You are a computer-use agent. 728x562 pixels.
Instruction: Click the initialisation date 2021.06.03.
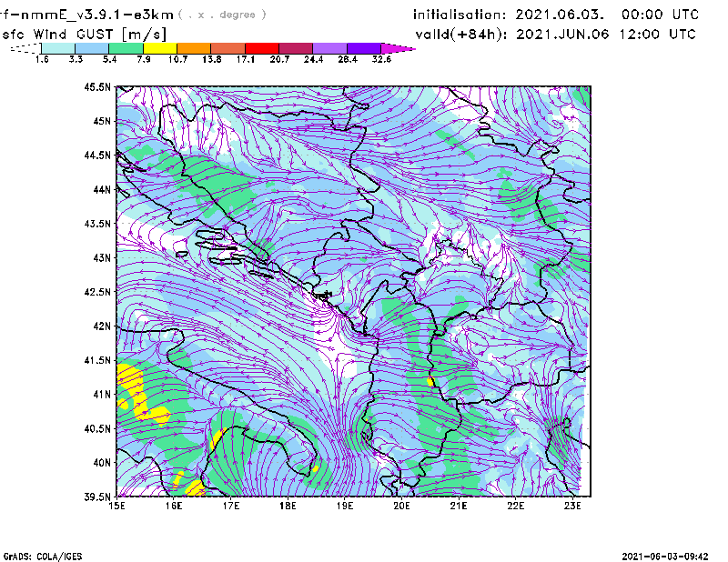560,15
